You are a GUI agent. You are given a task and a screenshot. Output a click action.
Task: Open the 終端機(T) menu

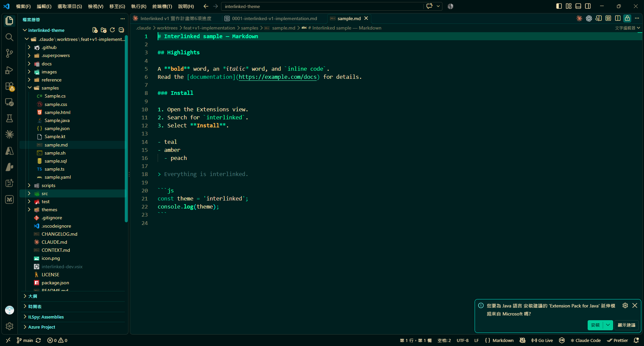click(162, 6)
